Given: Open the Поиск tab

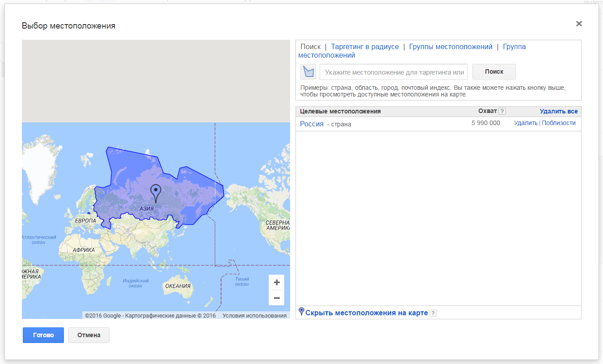Looking at the screenshot, I should pyautogui.click(x=310, y=47).
